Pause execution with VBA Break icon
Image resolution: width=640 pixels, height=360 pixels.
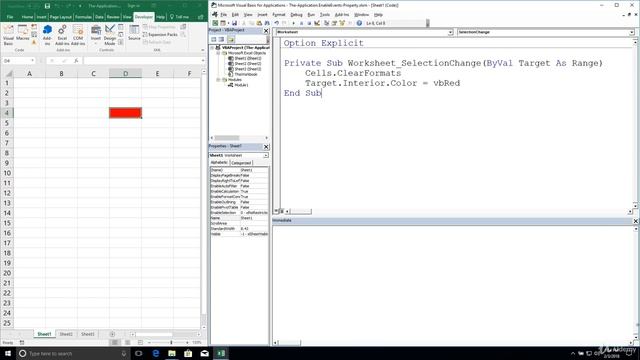(x=301, y=23)
